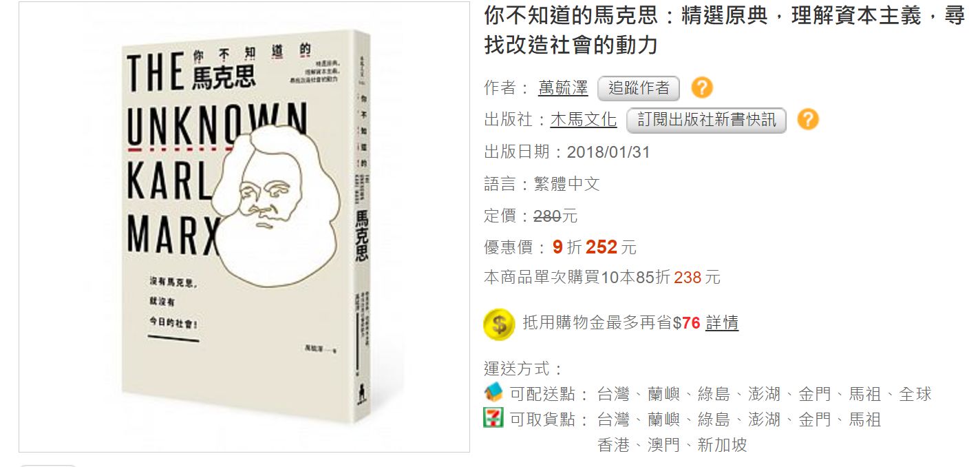Click the book cover image
Image resolution: width=980 pixels, height=467 pixels.
click(x=244, y=227)
